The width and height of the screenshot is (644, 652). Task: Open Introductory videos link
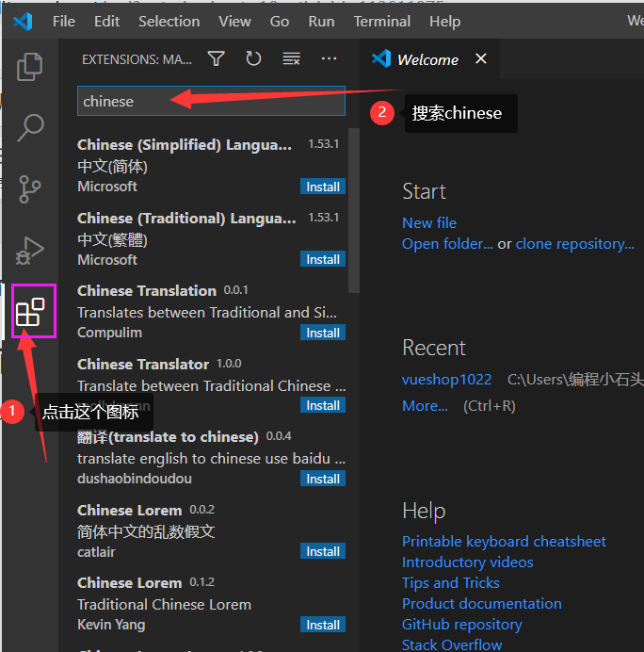click(467, 562)
